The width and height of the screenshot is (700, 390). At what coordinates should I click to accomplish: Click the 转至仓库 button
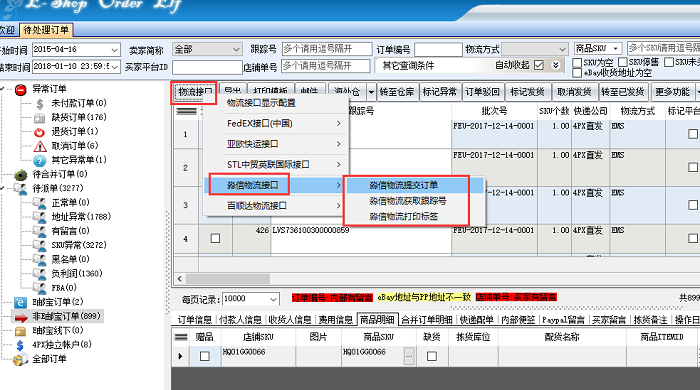point(397,92)
